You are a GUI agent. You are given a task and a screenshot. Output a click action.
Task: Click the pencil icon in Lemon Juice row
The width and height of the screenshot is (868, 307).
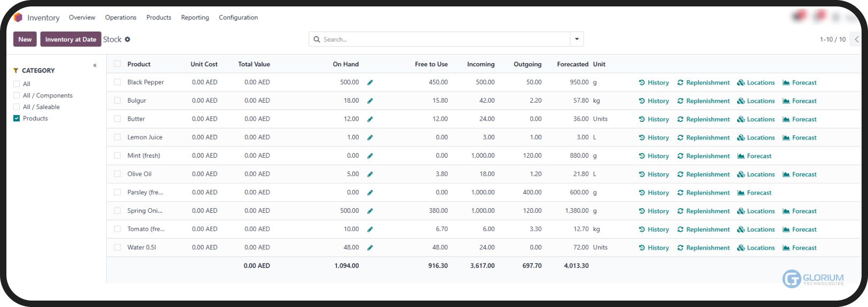[370, 137]
